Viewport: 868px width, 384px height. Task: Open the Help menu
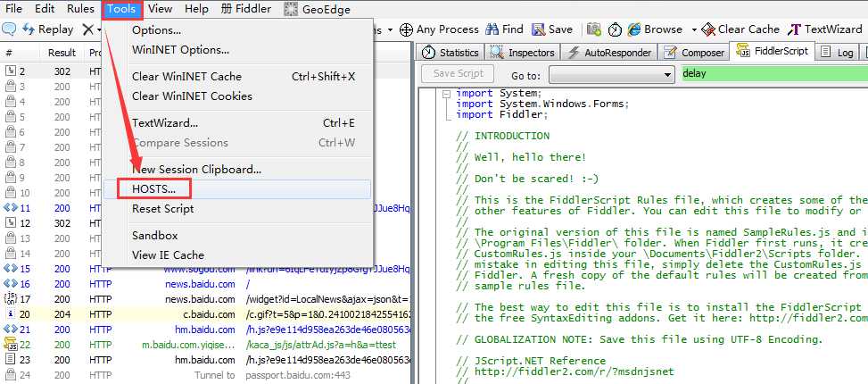(x=196, y=9)
